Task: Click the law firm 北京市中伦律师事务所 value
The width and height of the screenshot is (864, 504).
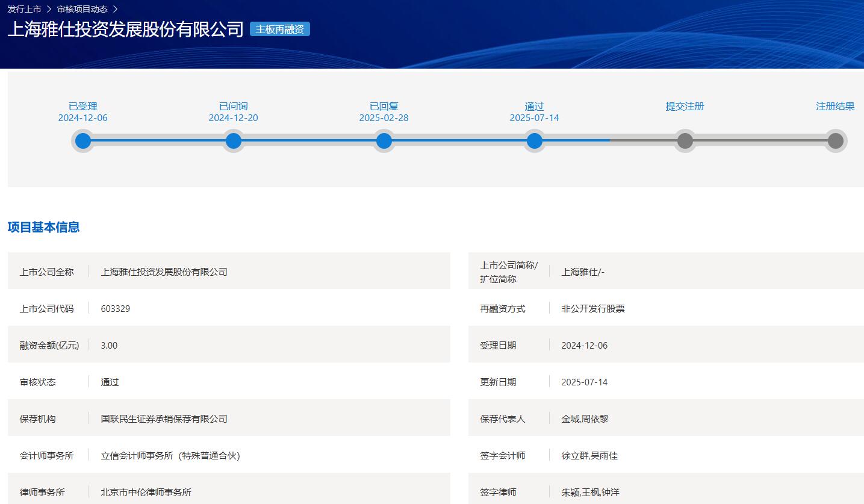Action: (146, 493)
